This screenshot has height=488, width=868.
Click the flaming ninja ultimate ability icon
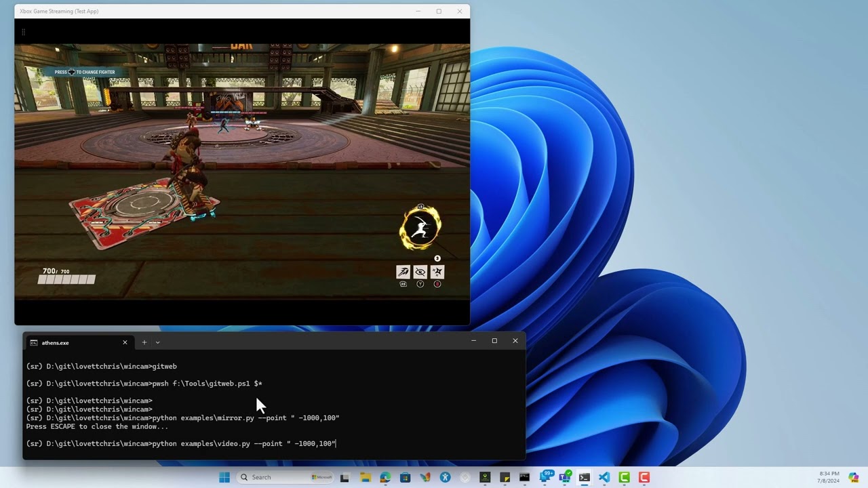[x=420, y=228]
